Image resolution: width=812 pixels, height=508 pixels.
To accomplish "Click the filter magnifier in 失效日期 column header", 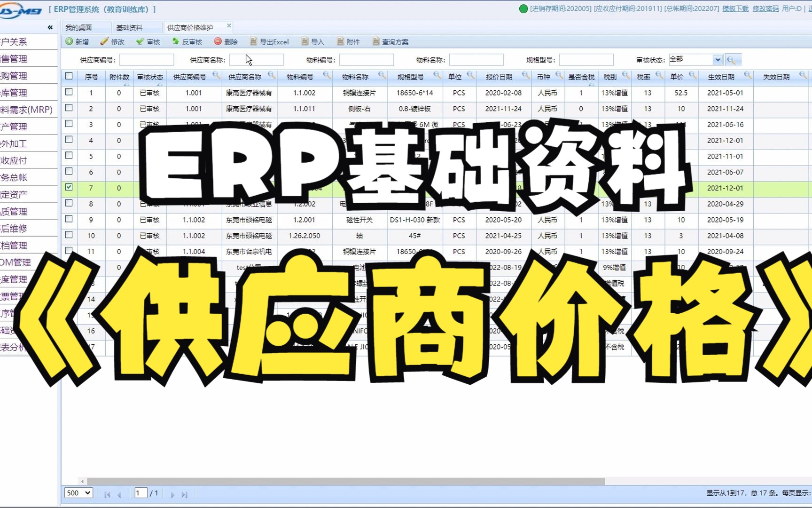I will coord(803,75).
